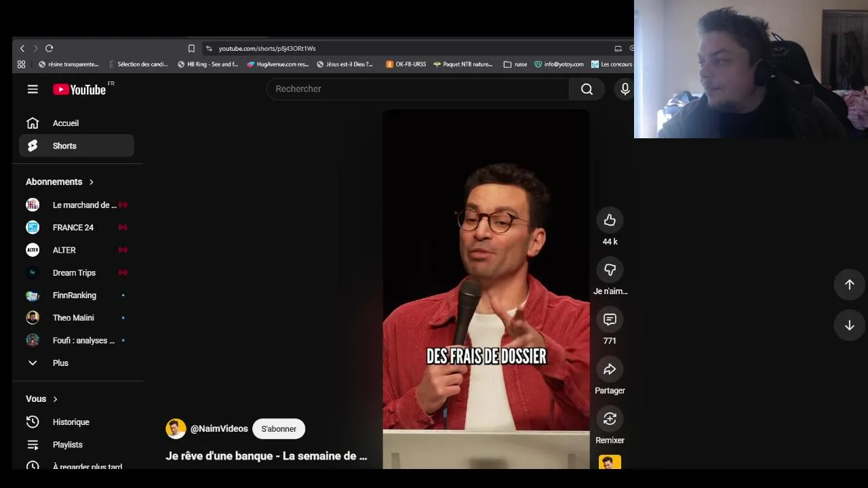The image size is (868, 488).
Task: Click the short title Je rêve d'une banque
Action: coord(266,456)
